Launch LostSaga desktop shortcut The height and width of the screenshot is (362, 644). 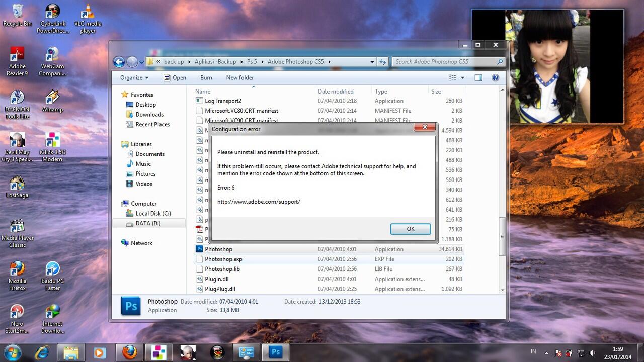coord(17,187)
